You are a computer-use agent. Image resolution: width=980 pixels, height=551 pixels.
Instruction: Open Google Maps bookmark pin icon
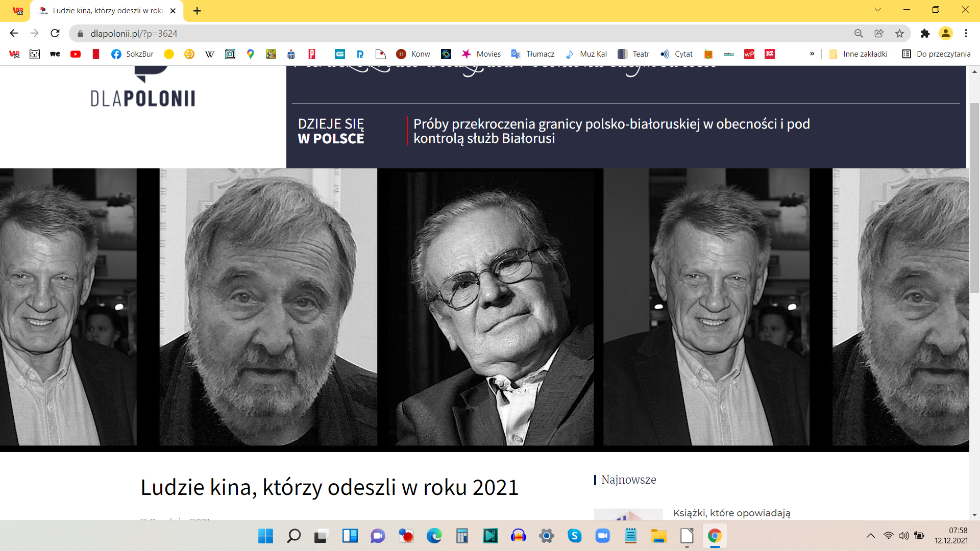(x=250, y=54)
